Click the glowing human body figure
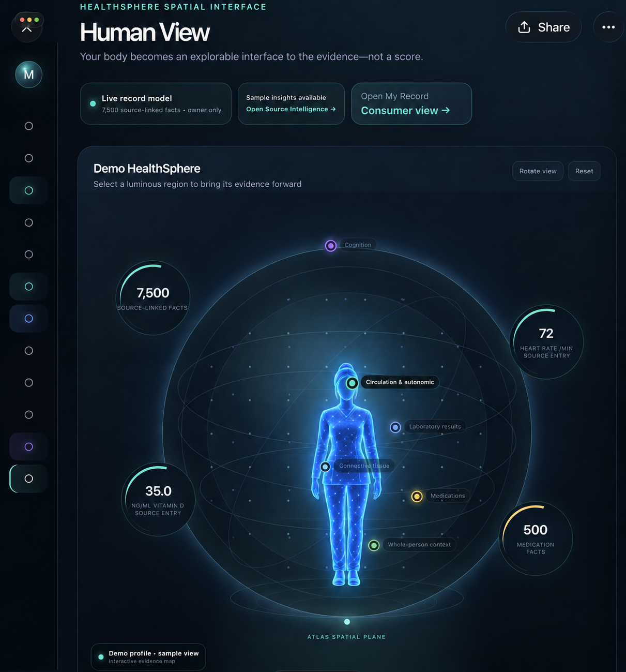Image resolution: width=626 pixels, height=672 pixels. 346,475
